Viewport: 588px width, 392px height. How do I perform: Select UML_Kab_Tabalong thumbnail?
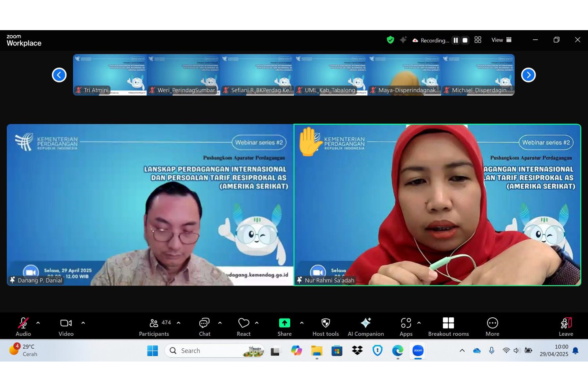point(331,75)
